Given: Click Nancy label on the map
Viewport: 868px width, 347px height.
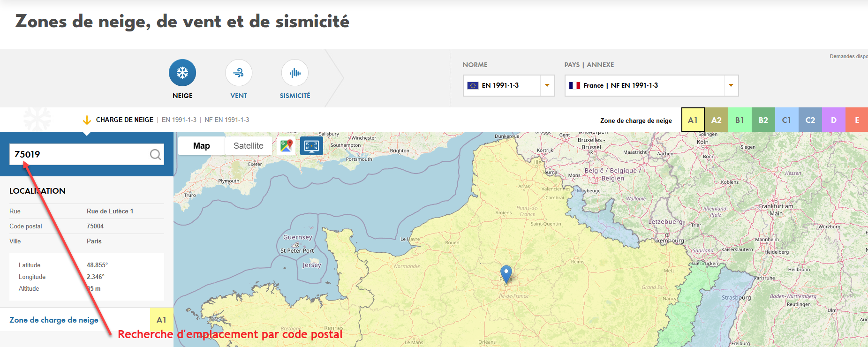Looking at the screenshot, I should point(670,298).
